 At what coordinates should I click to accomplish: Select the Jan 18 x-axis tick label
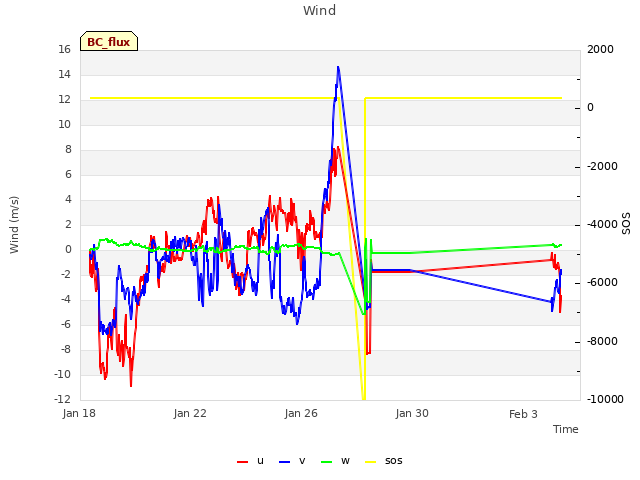point(79,413)
